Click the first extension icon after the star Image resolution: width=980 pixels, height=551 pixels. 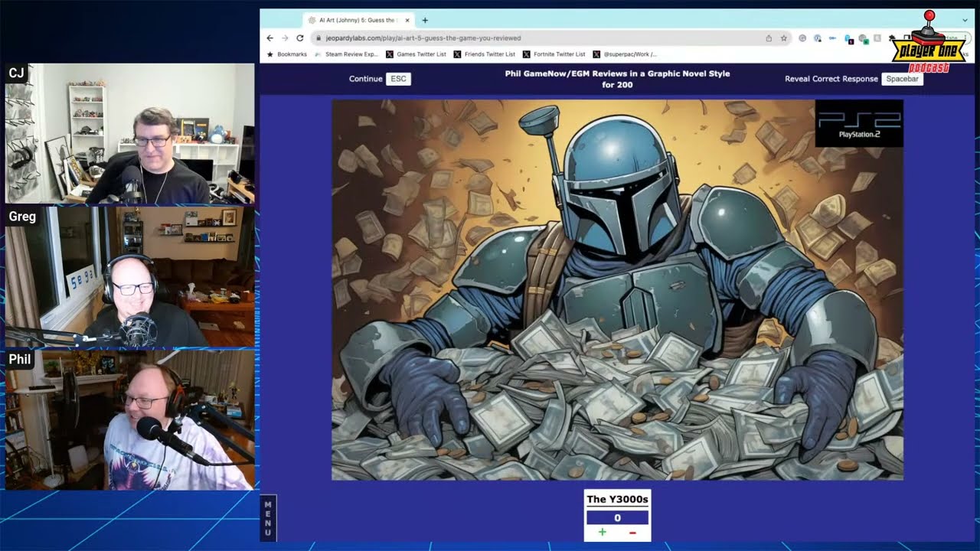(x=802, y=37)
